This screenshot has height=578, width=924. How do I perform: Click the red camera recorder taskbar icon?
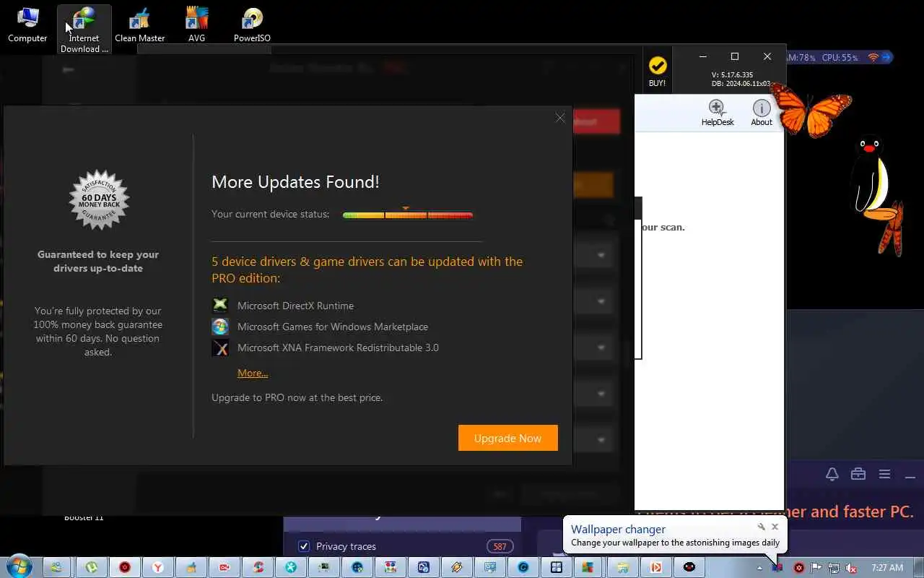(224, 567)
